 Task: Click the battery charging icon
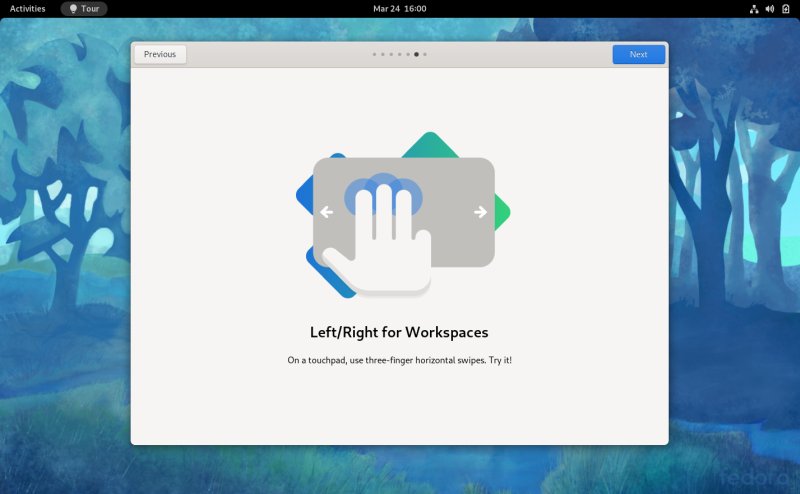pos(785,8)
